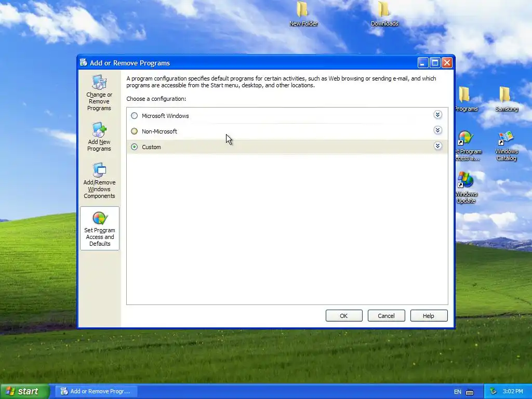This screenshot has width=532, height=399.
Task: Click Add or Remove Programs taskbar button
Action: [x=96, y=391]
